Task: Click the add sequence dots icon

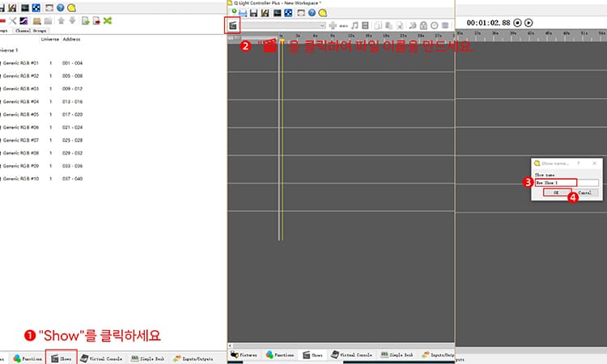Action: (x=343, y=26)
